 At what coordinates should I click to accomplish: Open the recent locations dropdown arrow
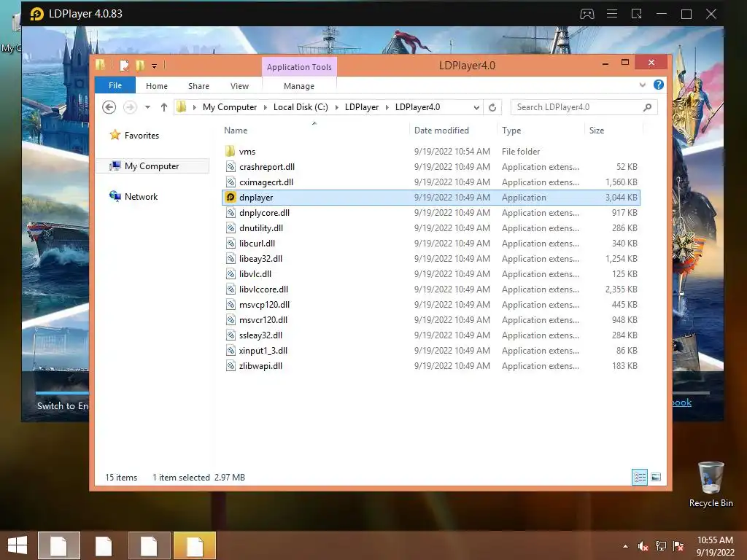click(147, 107)
